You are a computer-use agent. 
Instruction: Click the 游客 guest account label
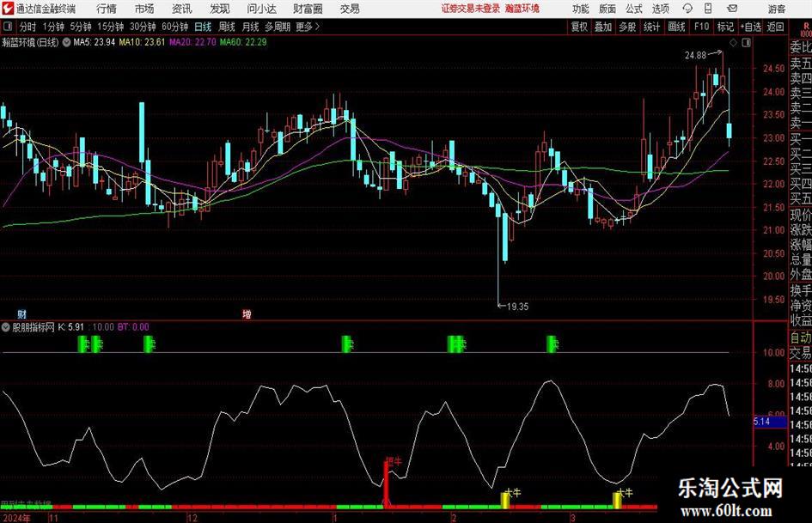pyautogui.click(x=776, y=9)
